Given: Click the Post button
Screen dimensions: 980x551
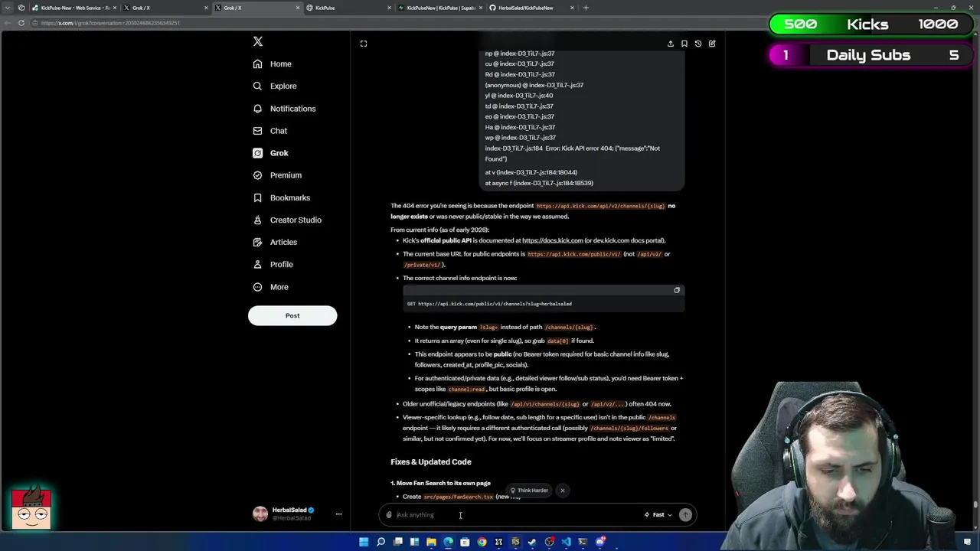Looking at the screenshot, I should coord(292,315).
